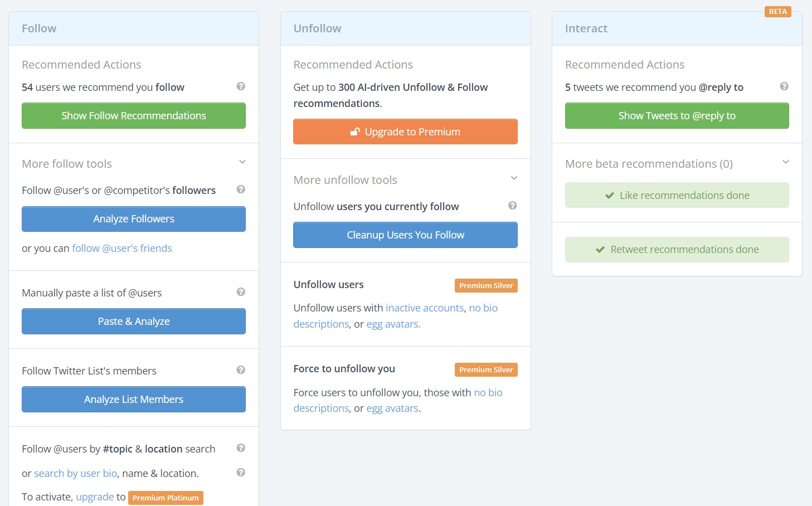This screenshot has width=812, height=506.
Task: Click help icon beside Unfollow users you follow
Action: (x=513, y=206)
